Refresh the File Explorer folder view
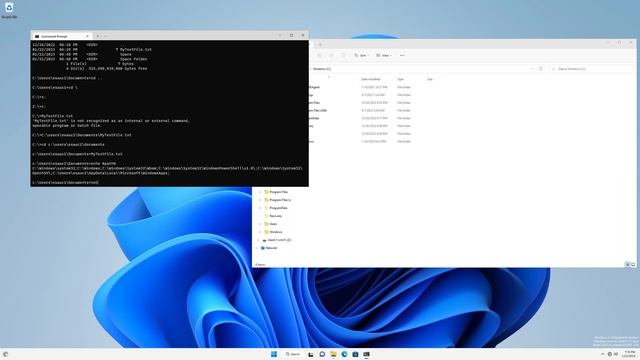Image resolution: width=640 pixels, height=360 pixels. (541, 69)
